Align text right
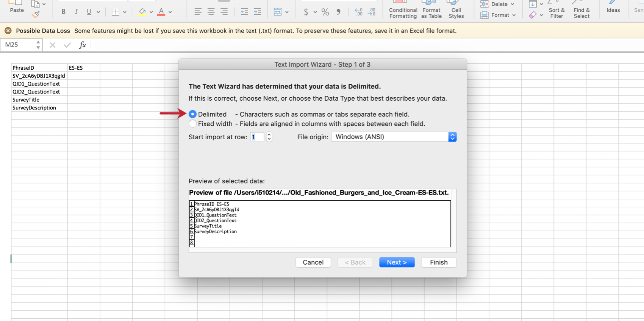 (224, 12)
